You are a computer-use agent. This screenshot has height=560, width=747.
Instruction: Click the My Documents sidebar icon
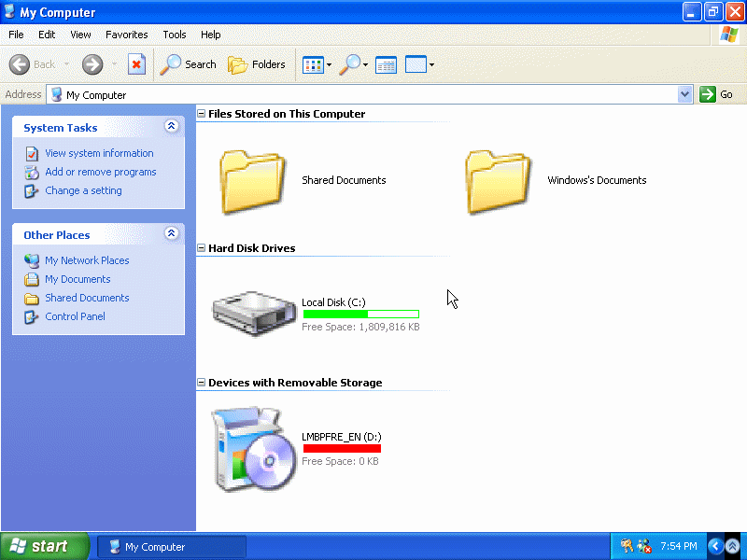point(32,279)
